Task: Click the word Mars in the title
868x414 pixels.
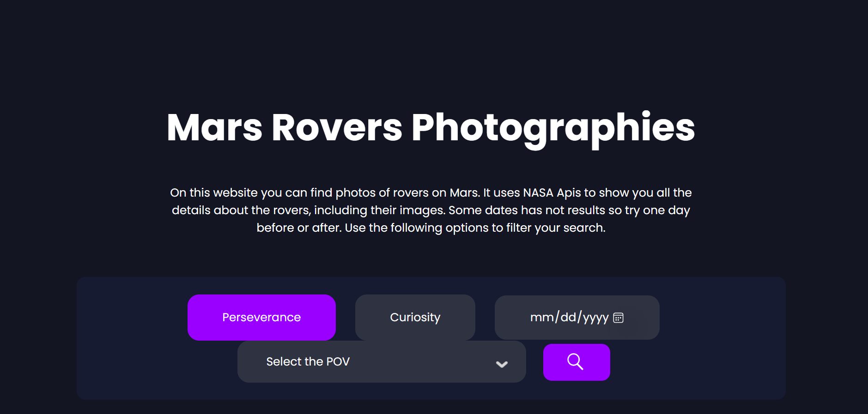Action: pyautogui.click(x=215, y=128)
